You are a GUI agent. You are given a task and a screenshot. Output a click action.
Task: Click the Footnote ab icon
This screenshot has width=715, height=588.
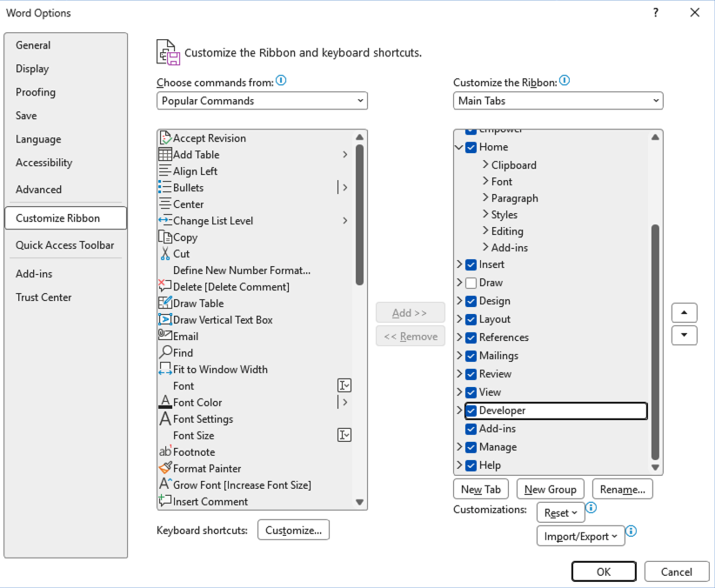coord(165,451)
